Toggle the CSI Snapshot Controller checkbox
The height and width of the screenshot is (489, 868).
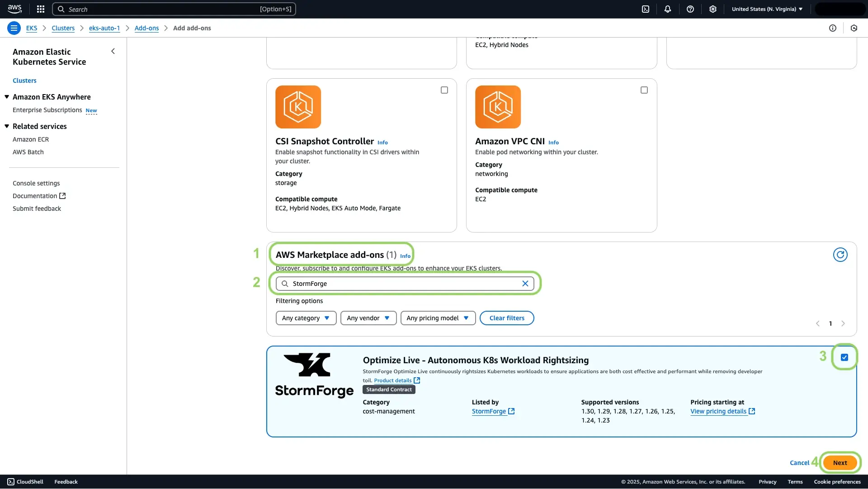point(444,90)
